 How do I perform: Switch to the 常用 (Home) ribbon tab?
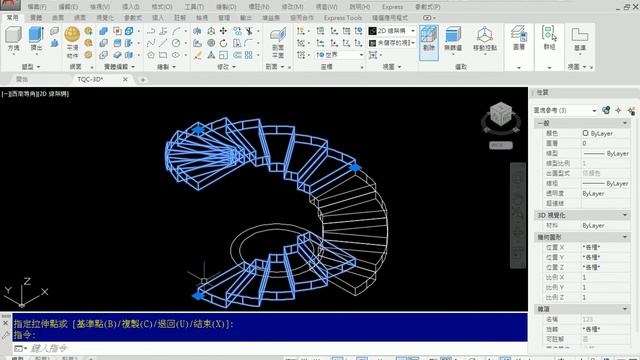[12, 18]
